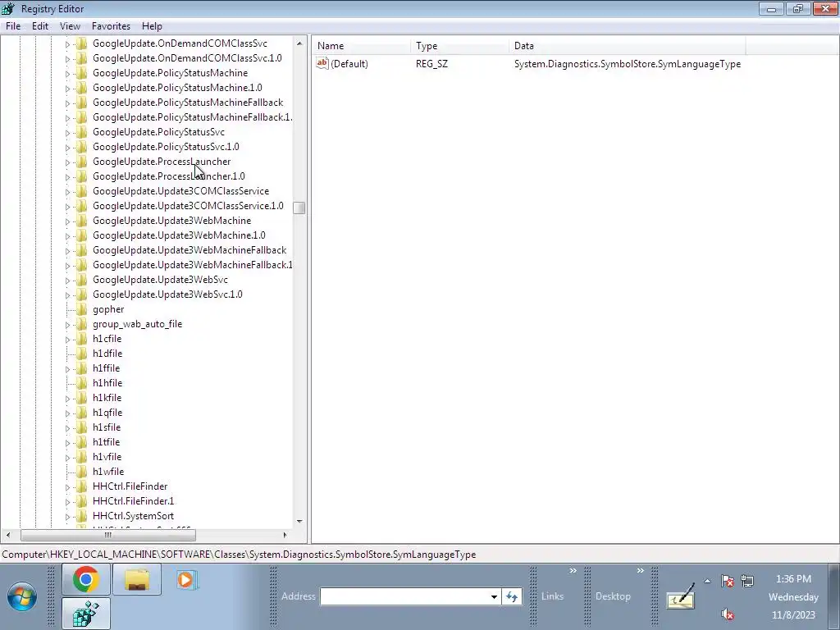Open Windows Explorer taskbar icon
The width and height of the screenshot is (840, 630).
(x=137, y=580)
